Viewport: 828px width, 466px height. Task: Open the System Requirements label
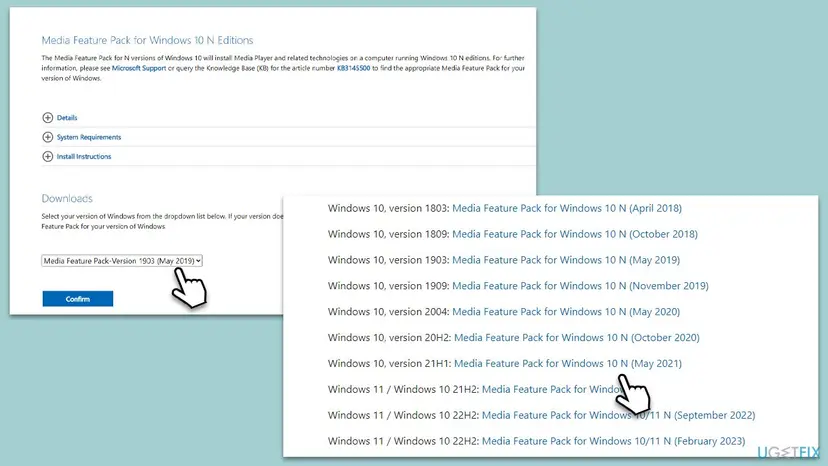click(89, 137)
